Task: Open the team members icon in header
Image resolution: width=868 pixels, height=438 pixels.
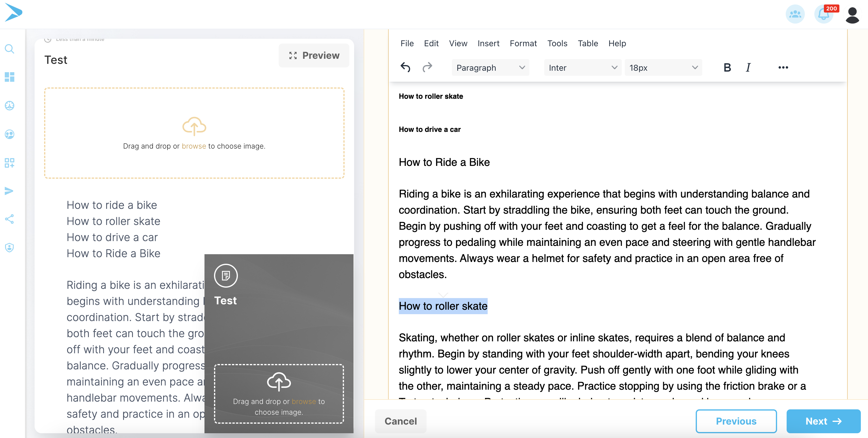Action: tap(795, 14)
